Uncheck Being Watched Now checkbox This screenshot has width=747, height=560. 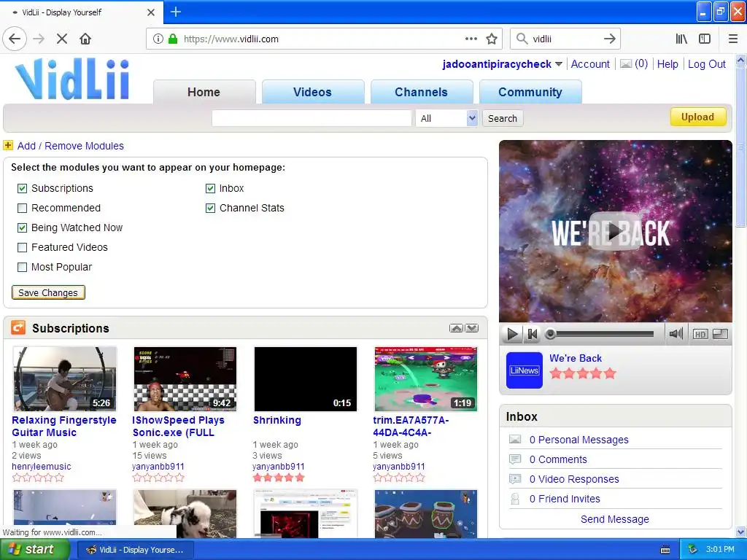[22, 227]
